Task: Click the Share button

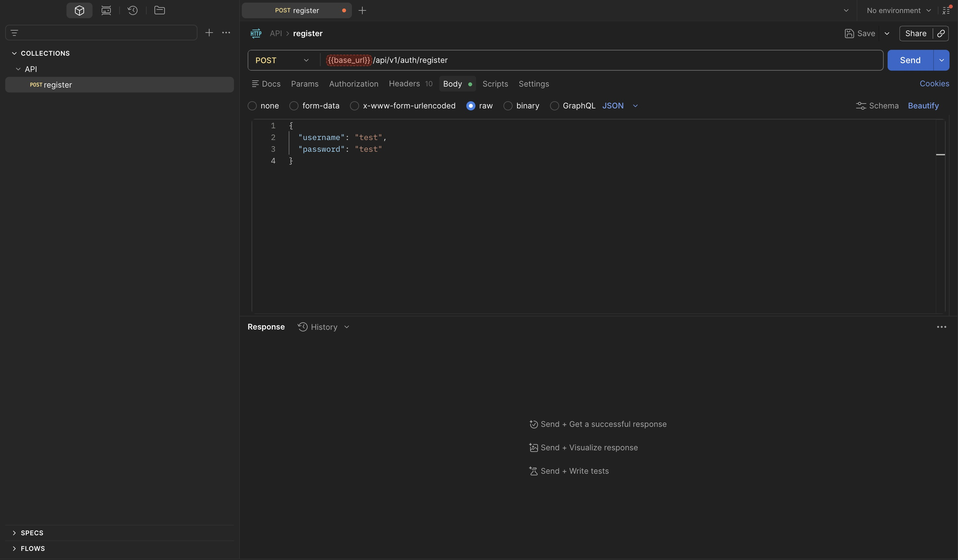Action: [916, 34]
